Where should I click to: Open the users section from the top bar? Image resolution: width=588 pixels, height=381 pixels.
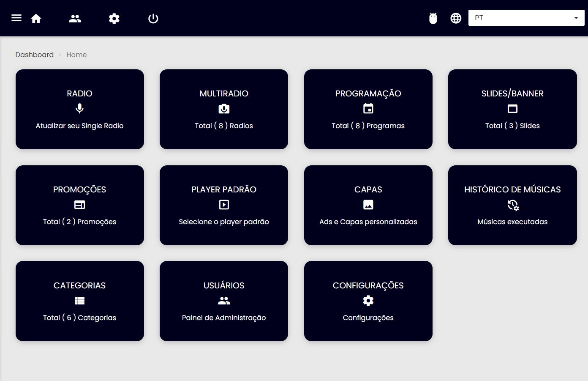point(75,18)
